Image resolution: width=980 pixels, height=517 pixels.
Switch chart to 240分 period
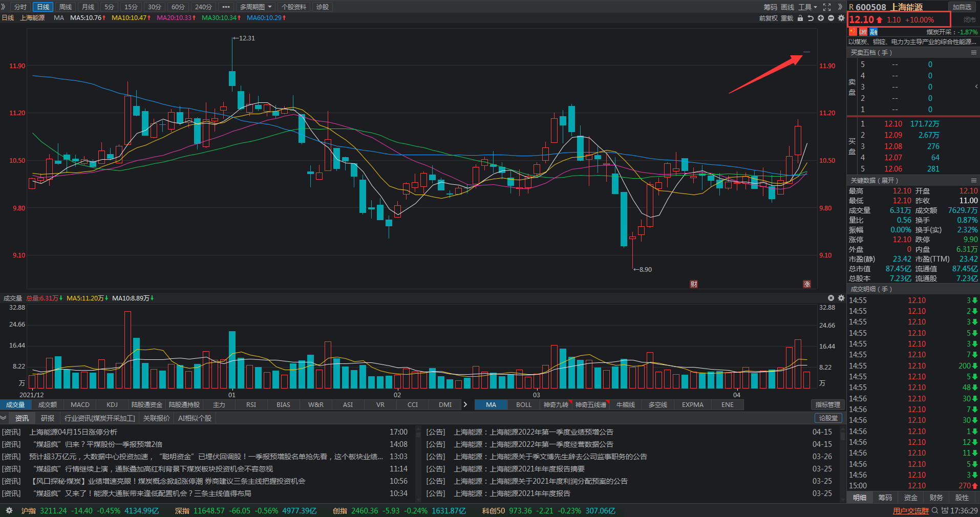[x=203, y=7]
